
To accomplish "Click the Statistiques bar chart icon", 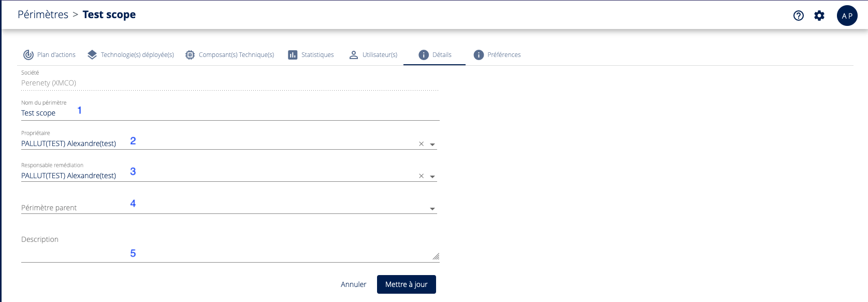I will 293,55.
